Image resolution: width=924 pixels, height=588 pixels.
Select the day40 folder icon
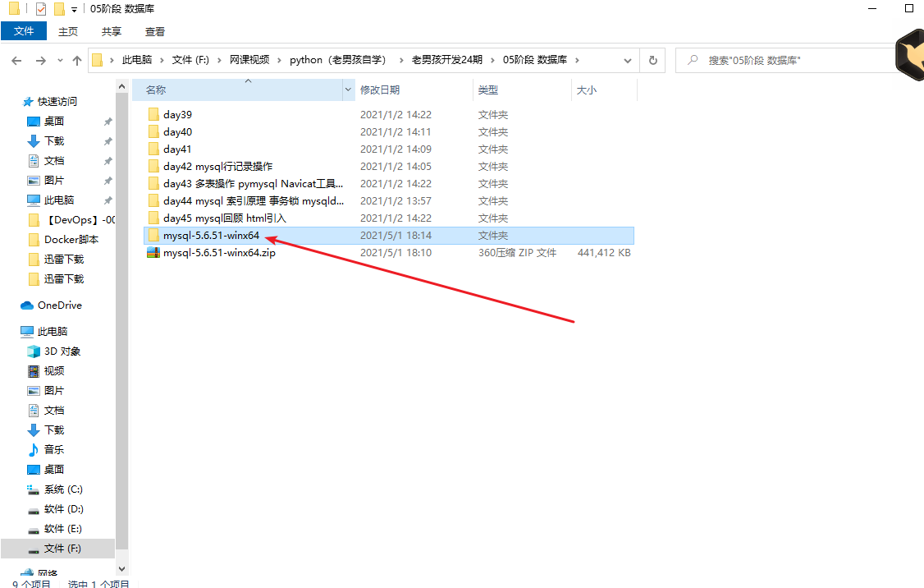click(153, 131)
